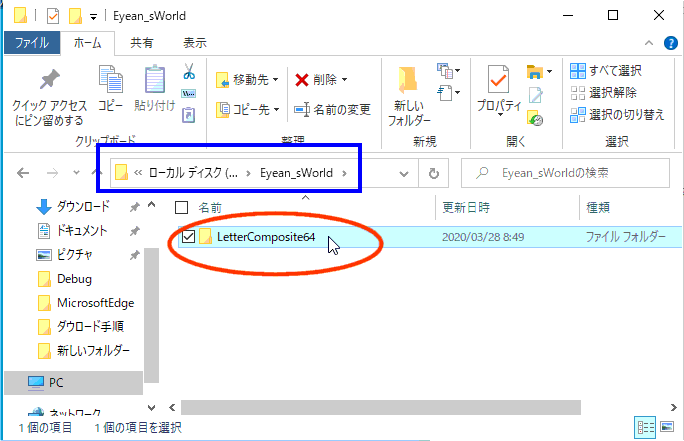The height and width of the screenshot is (441, 684).
Task: Refresh the folder using the reload icon
Action: click(433, 173)
